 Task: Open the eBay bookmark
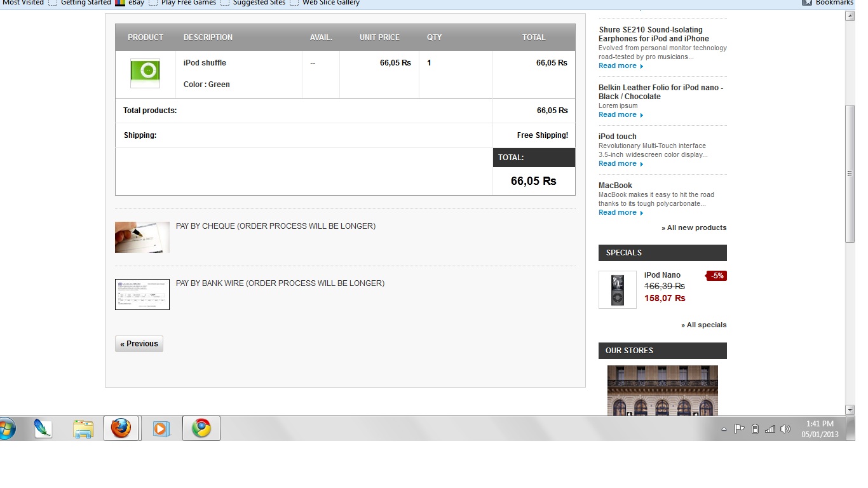(x=130, y=3)
